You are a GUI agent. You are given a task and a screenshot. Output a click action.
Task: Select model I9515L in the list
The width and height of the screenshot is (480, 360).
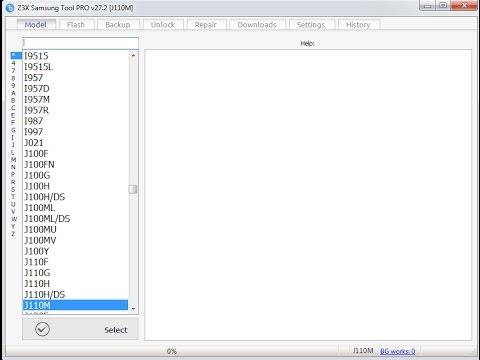click(x=76, y=67)
